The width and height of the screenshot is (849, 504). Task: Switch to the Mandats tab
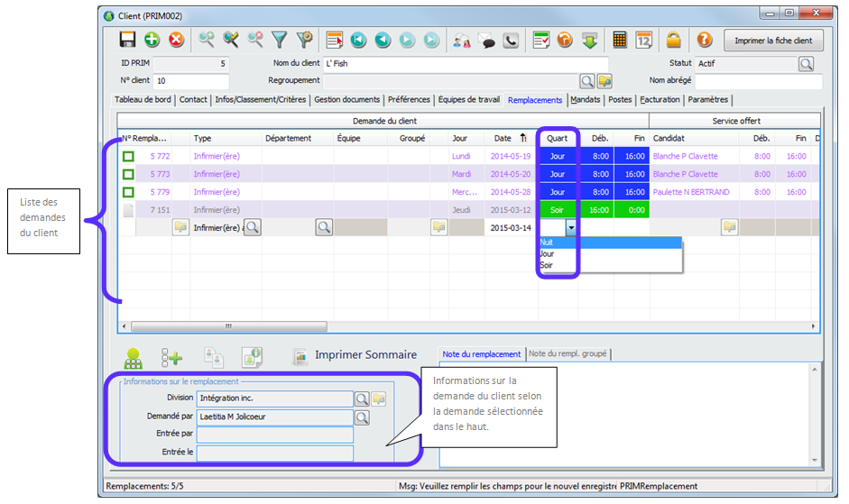(586, 100)
